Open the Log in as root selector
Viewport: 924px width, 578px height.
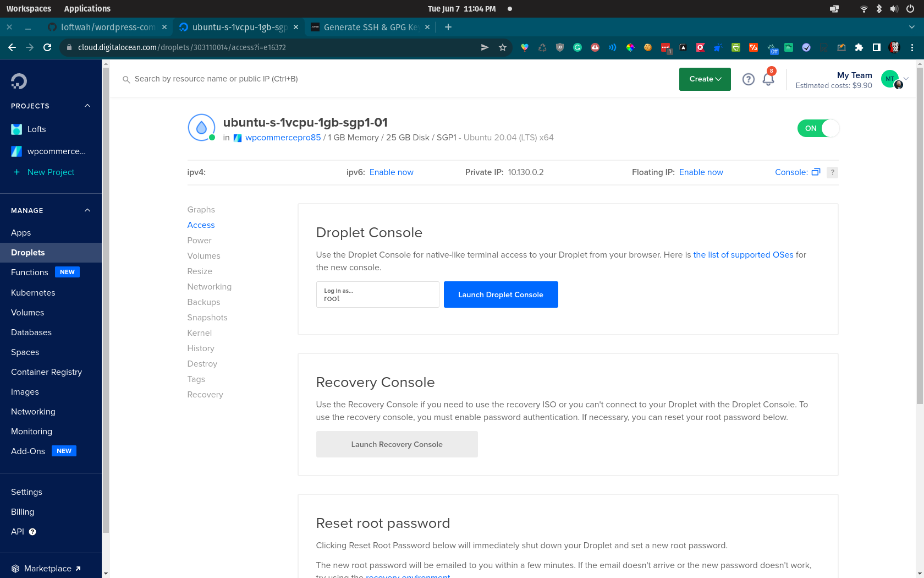377,295
